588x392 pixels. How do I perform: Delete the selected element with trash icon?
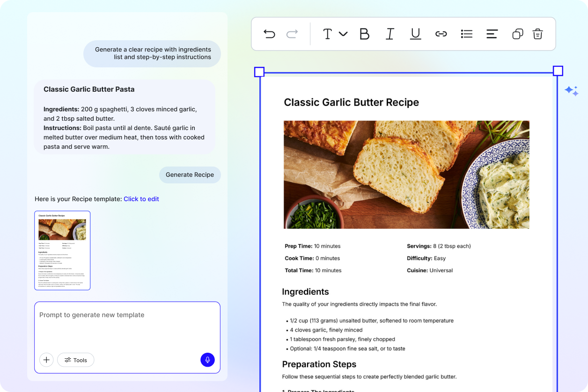tap(537, 34)
